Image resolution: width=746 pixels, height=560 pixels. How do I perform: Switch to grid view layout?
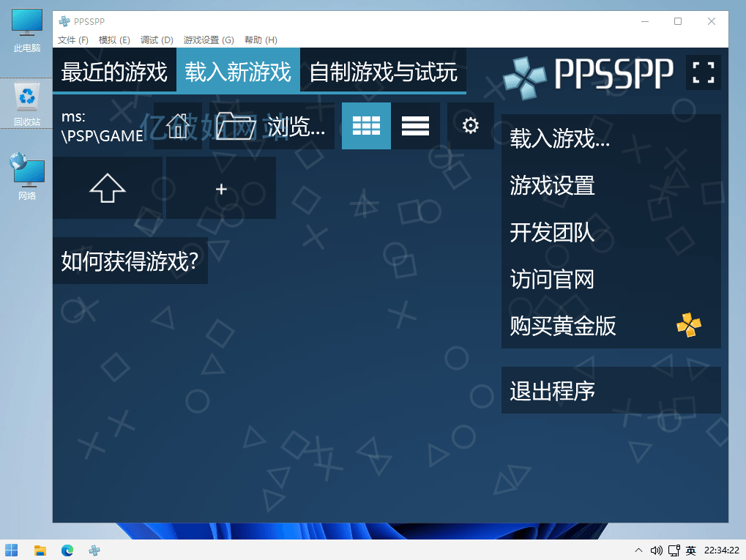[366, 126]
